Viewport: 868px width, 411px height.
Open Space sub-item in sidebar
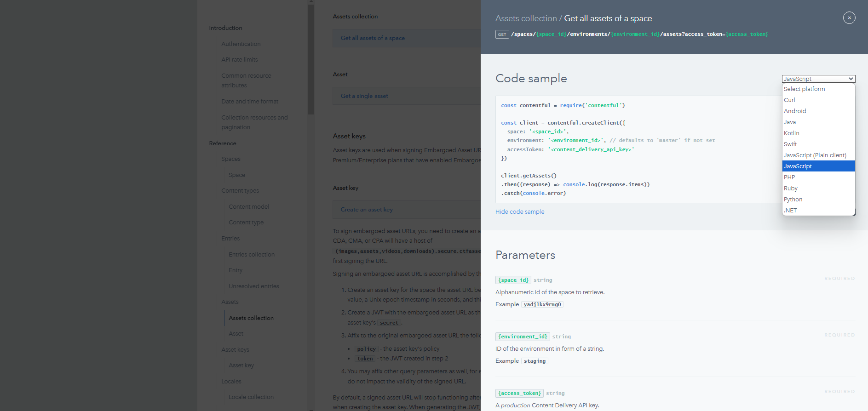(x=237, y=175)
